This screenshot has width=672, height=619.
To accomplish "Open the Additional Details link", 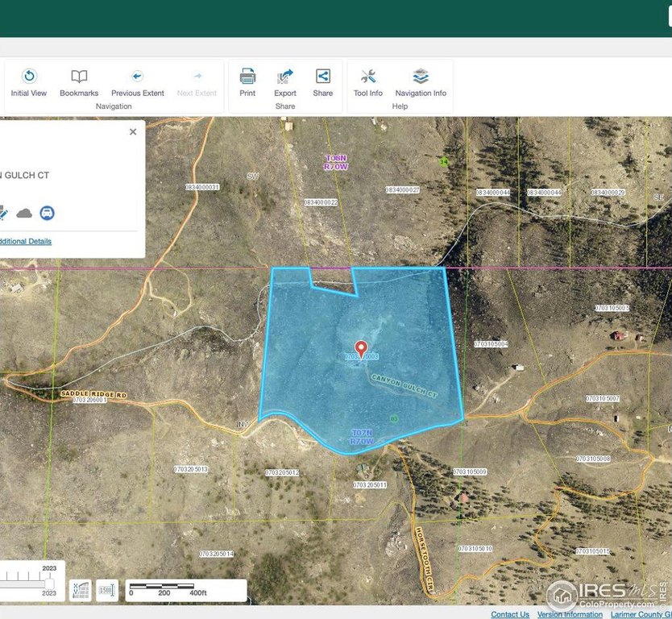I will tap(26, 241).
